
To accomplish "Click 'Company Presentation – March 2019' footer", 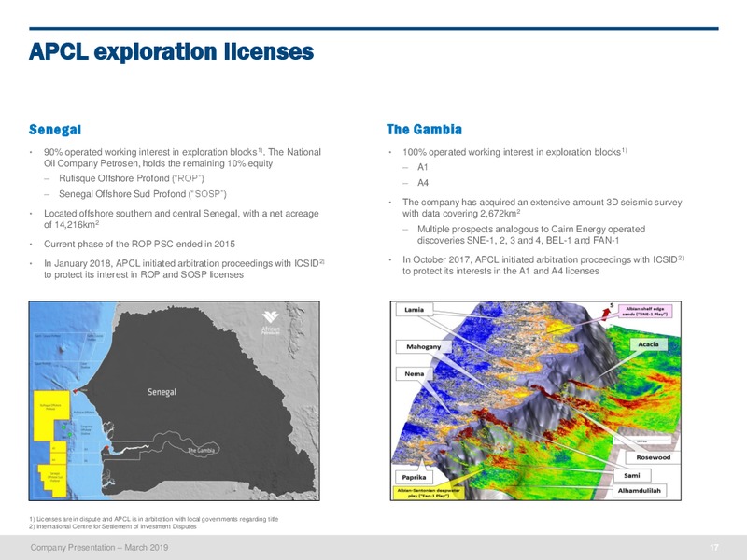I will click(99, 548).
